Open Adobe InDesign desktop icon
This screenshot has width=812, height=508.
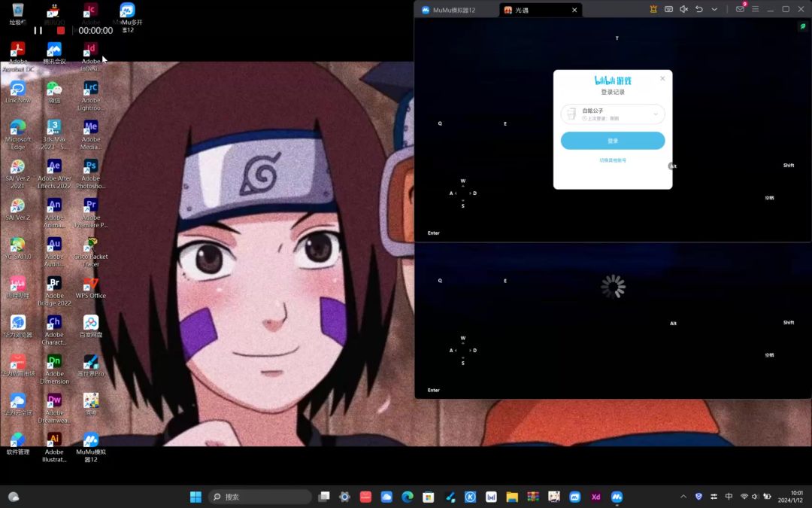point(91,57)
